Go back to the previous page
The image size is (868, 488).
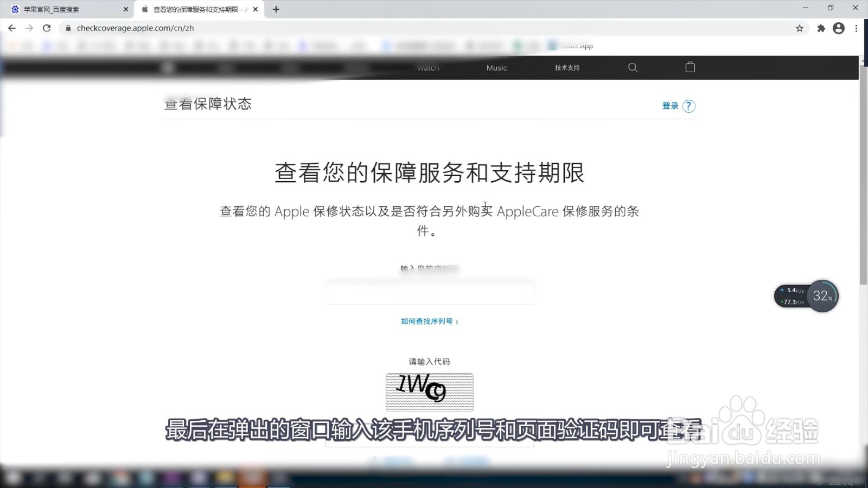click(x=12, y=28)
